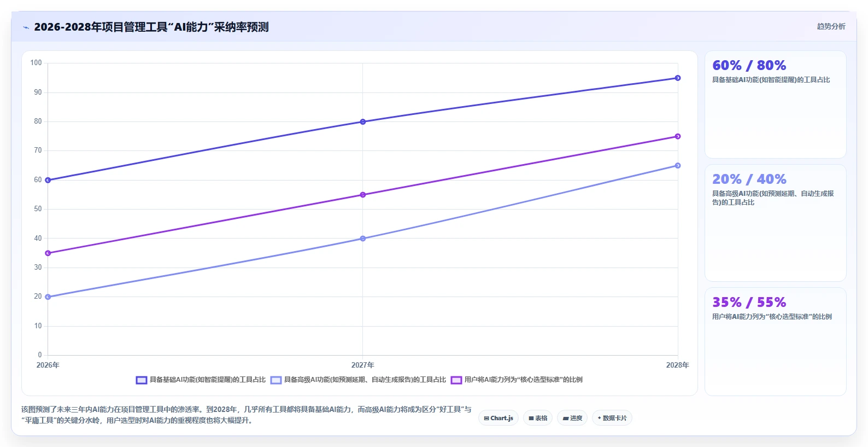Click the 进度 tag

(572, 418)
